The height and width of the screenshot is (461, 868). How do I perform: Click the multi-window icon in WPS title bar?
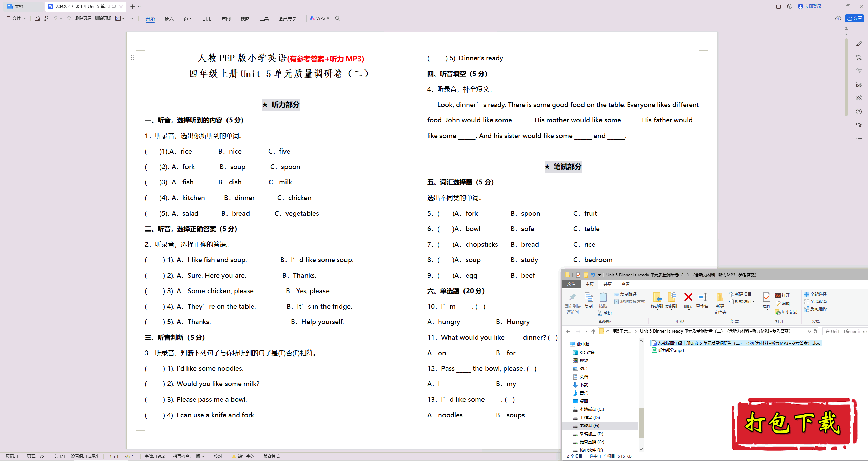(x=779, y=6)
